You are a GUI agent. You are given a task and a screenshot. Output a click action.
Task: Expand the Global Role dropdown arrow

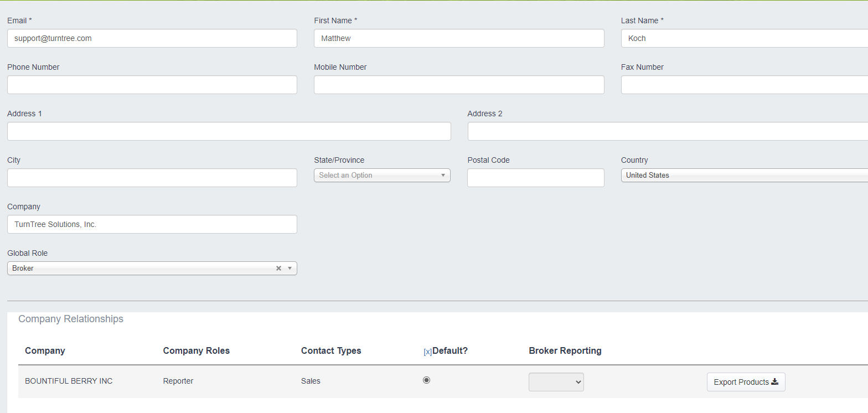290,269
